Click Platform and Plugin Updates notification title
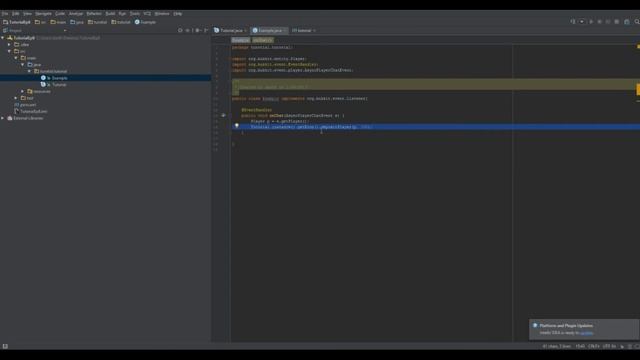Image resolution: width=640 pixels, height=360 pixels. (566, 325)
